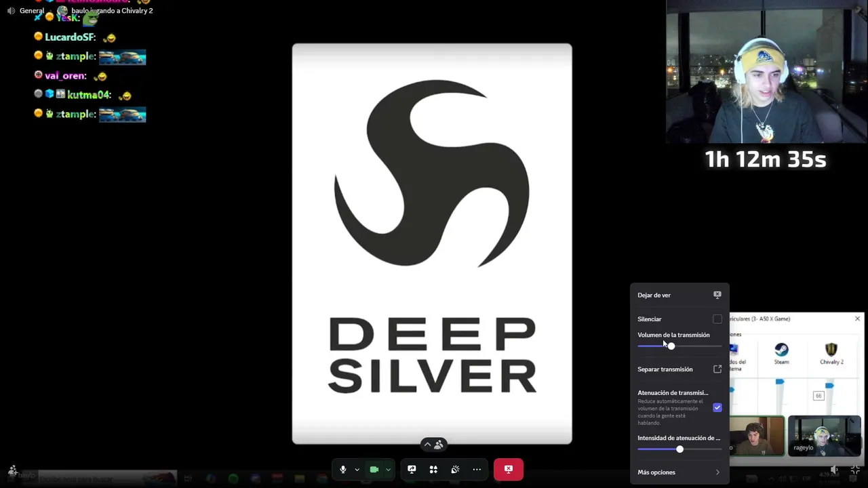The height and width of the screenshot is (488, 868).
Task: Click the frog emote next to YesK
Action: (90, 18)
